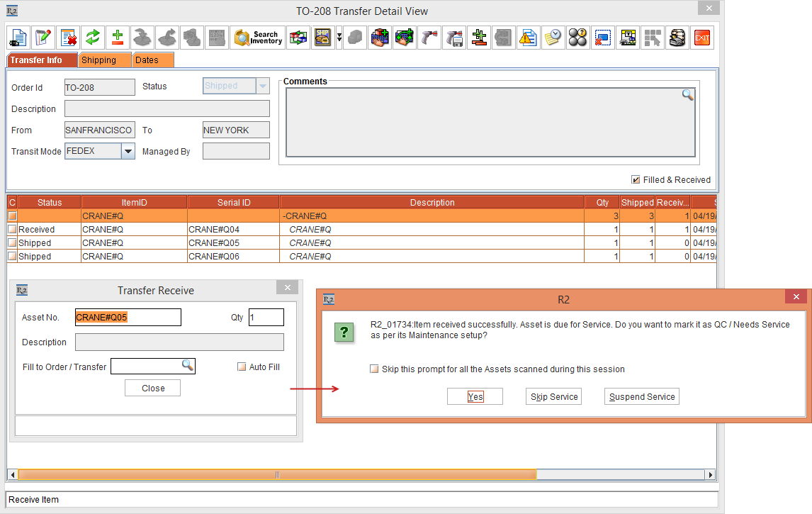Viewport: 812px width, 514px height.
Task: Click the Search Inventory toolbar button
Action: [x=259, y=38]
